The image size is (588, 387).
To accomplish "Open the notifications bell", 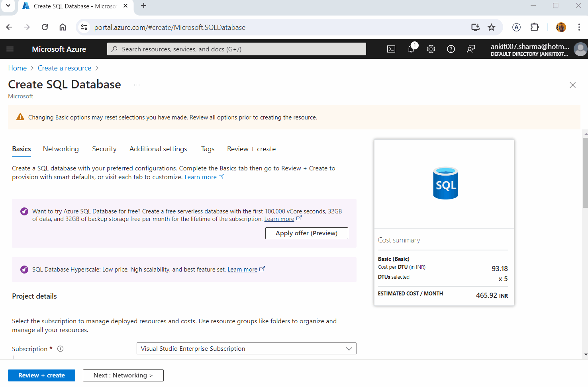I will (411, 49).
